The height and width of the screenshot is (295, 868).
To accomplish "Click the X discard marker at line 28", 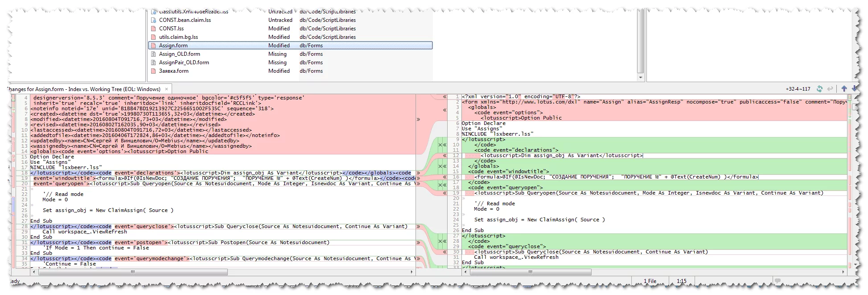I will click(x=440, y=241).
